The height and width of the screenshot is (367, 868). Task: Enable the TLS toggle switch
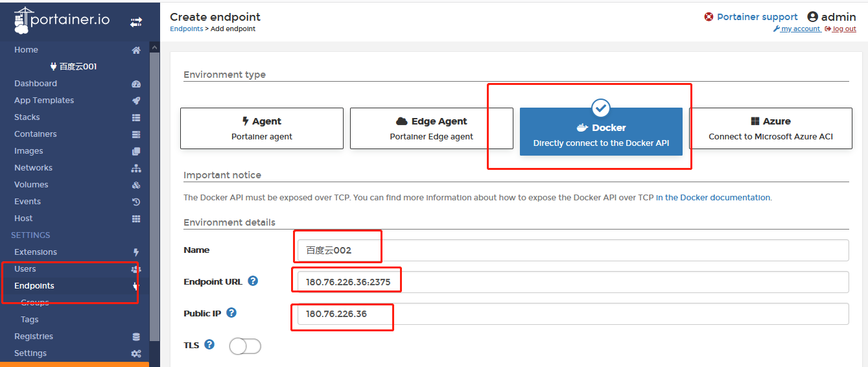[245, 346]
